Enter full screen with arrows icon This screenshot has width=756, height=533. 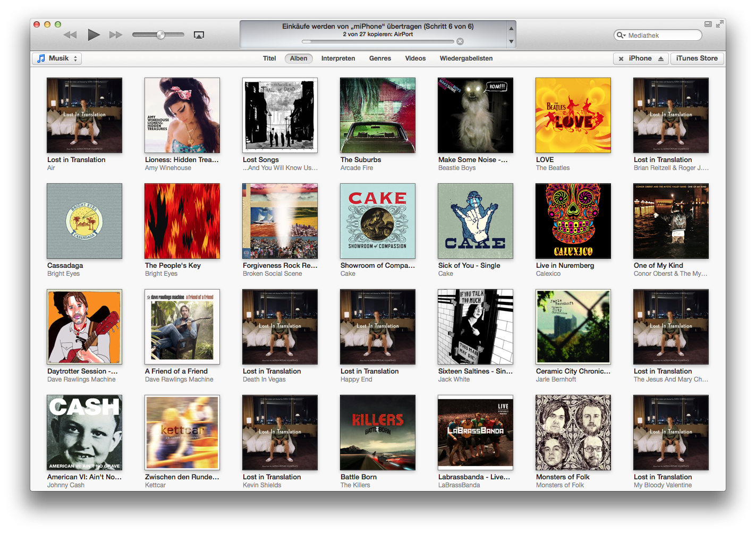tap(719, 24)
